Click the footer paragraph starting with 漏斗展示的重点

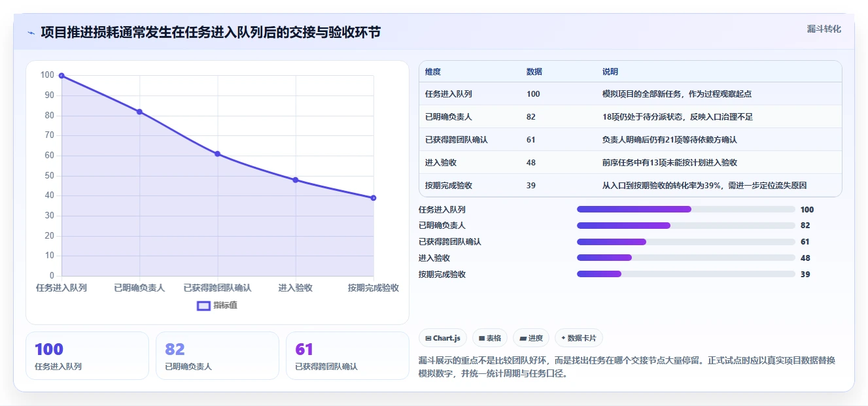click(627, 367)
